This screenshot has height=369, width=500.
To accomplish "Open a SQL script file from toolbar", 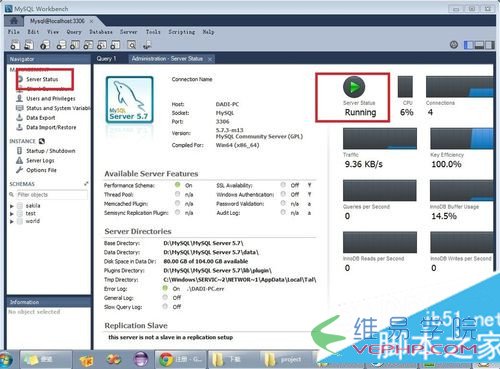I will (29, 45).
